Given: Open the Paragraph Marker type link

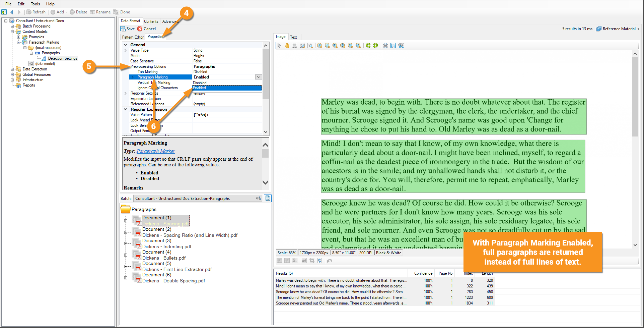Looking at the screenshot, I should click(x=156, y=151).
